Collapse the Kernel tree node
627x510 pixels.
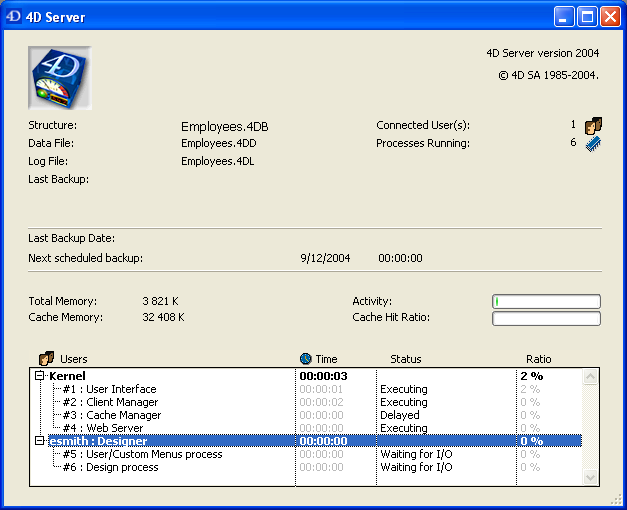[40, 376]
